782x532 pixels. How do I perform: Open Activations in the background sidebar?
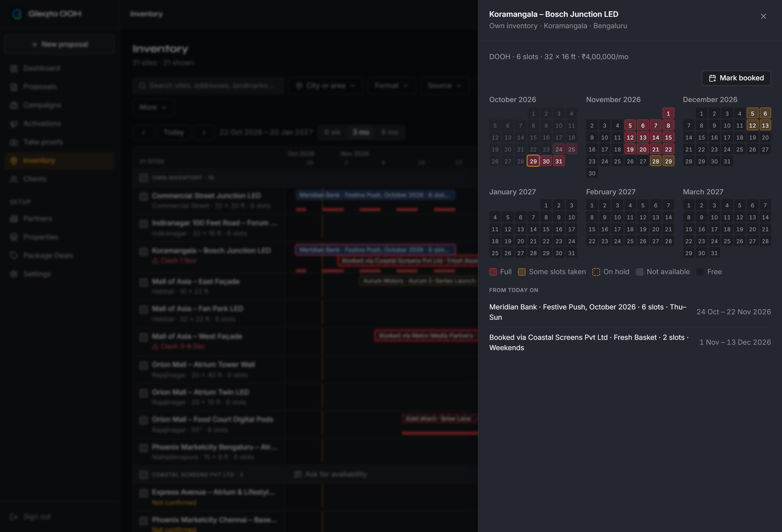[x=59, y=124]
